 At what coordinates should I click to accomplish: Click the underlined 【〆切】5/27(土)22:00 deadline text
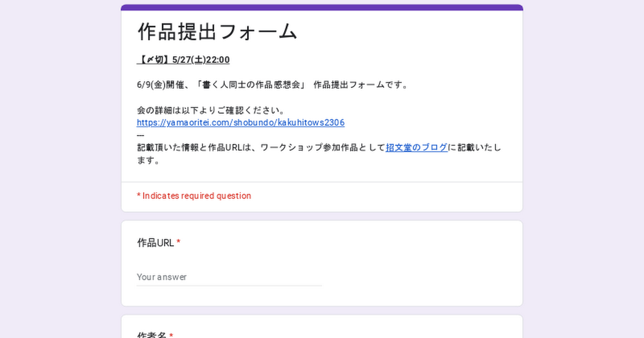click(184, 60)
